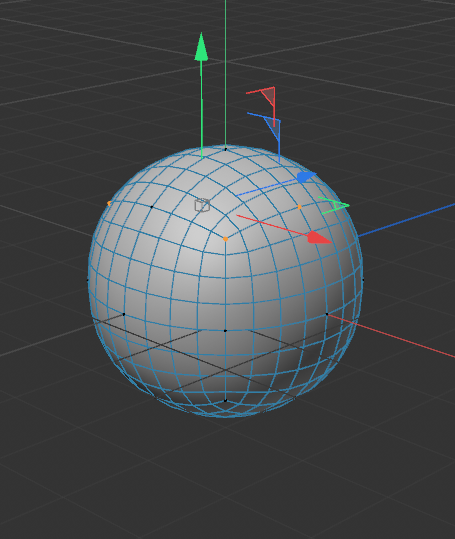Click the blue world Z-axis line
Image resolution: width=455 pixels, height=539 pixels.
click(407, 220)
